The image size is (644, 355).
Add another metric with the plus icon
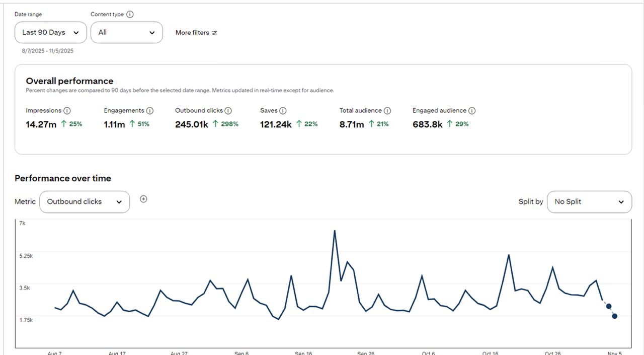click(x=143, y=199)
